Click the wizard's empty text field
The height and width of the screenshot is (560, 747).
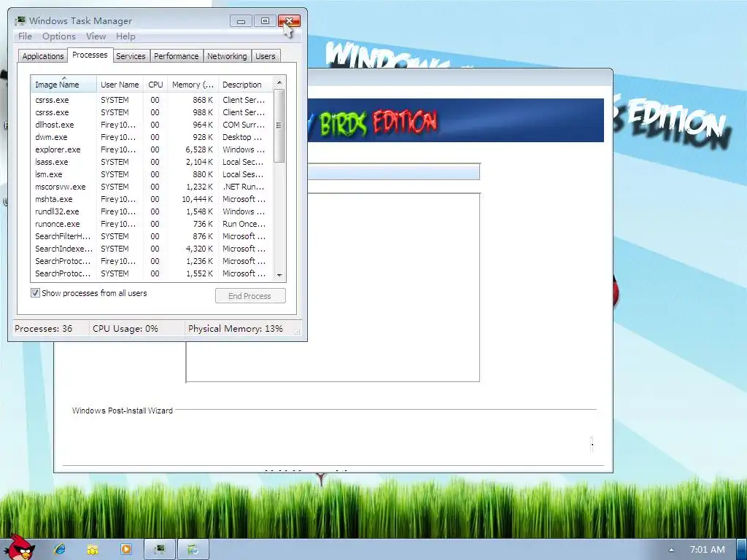click(393, 172)
